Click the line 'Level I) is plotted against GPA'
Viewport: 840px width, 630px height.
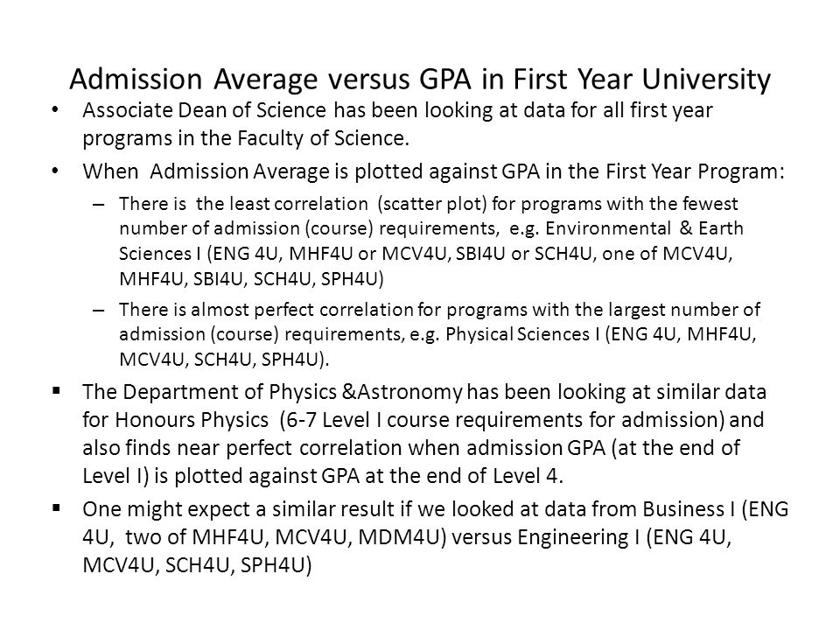pyautogui.click(x=323, y=476)
